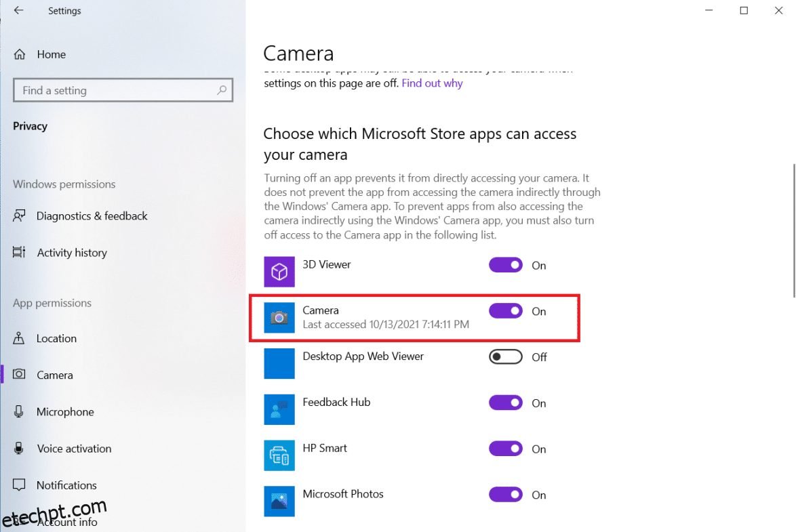Click the Find a setting search box
The width and height of the screenshot is (796, 532).
pos(123,90)
